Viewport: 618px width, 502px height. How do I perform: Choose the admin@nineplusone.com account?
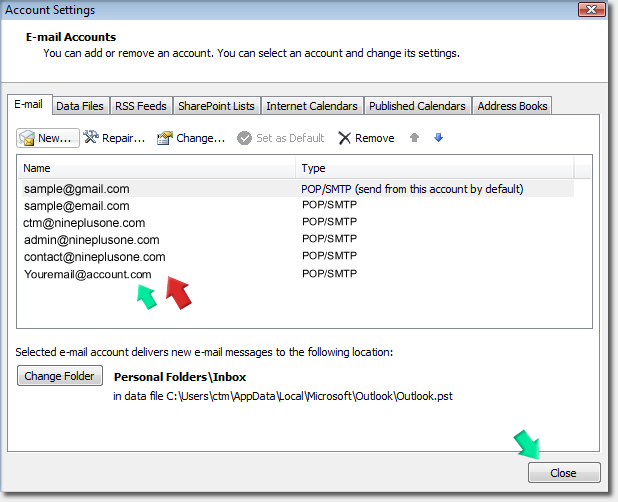click(x=91, y=239)
